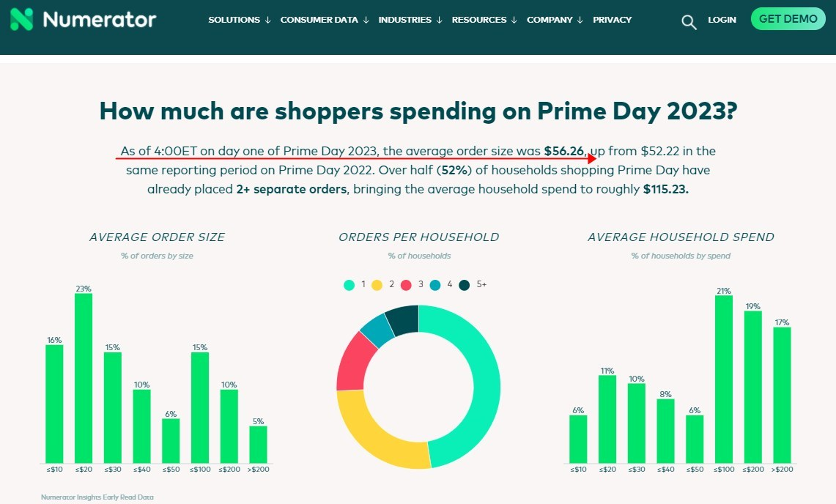
Task: Open the Company navigation menu
Action: pyautogui.click(x=555, y=20)
